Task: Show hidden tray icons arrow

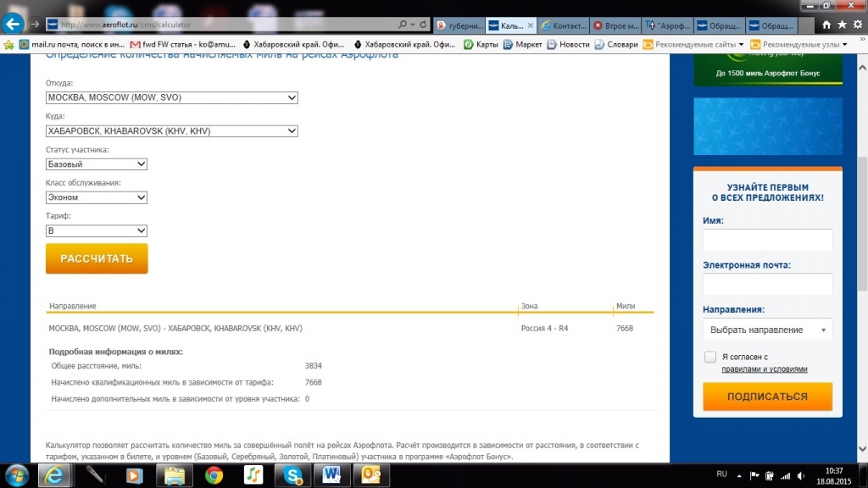Action: [x=739, y=476]
